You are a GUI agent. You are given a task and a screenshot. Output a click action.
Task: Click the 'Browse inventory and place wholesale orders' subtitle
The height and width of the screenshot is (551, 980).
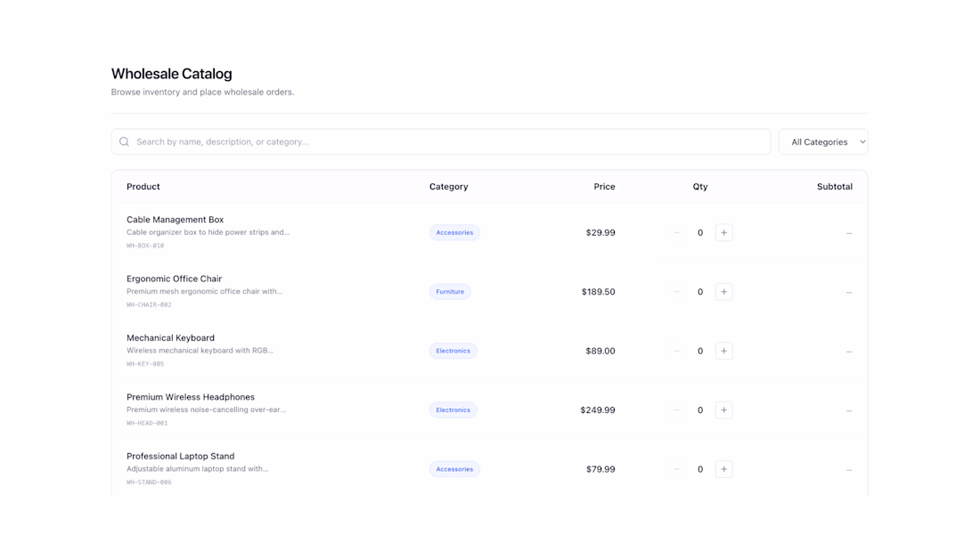pyautogui.click(x=202, y=92)
